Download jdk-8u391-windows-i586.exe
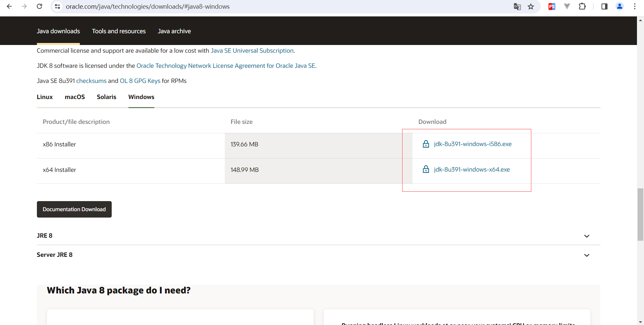This screenshot has height=325, width=644. click(x=472, y=144)
